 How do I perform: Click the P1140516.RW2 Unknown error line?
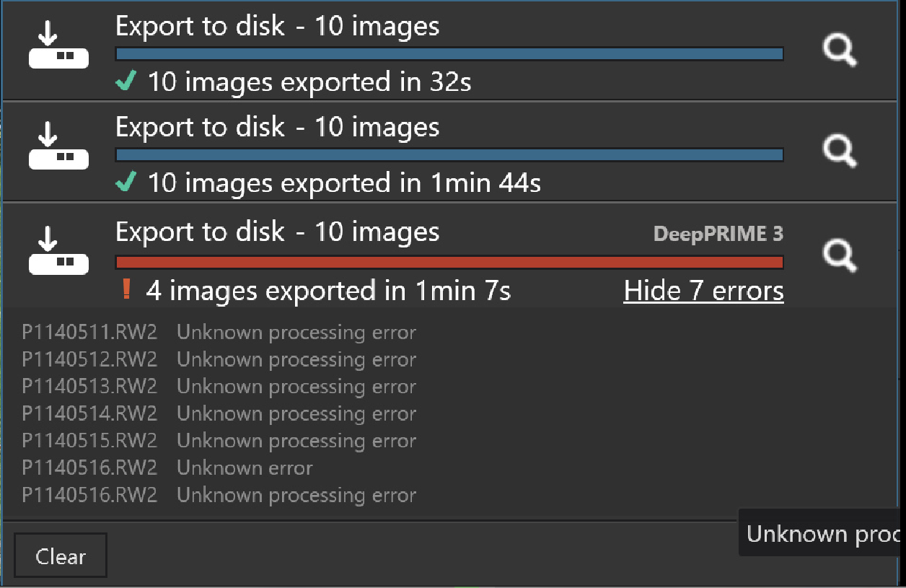click(167, 468)
